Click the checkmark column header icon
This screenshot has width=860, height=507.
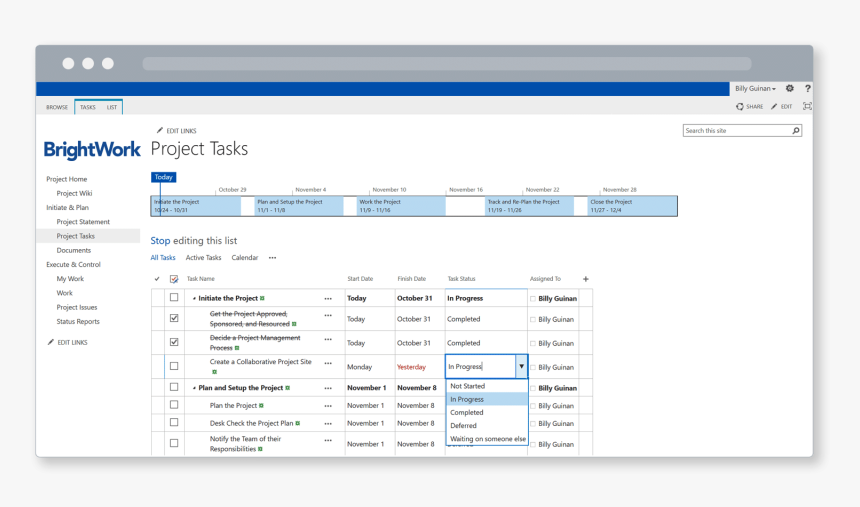(157, 279)
